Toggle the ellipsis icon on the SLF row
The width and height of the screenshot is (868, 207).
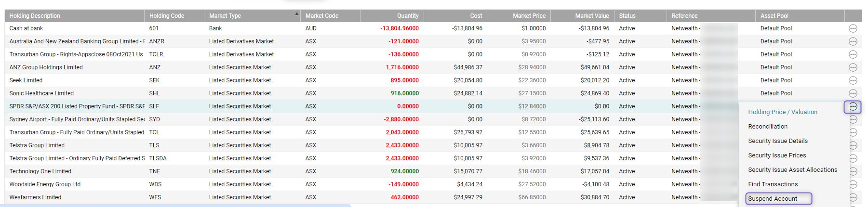853,106
